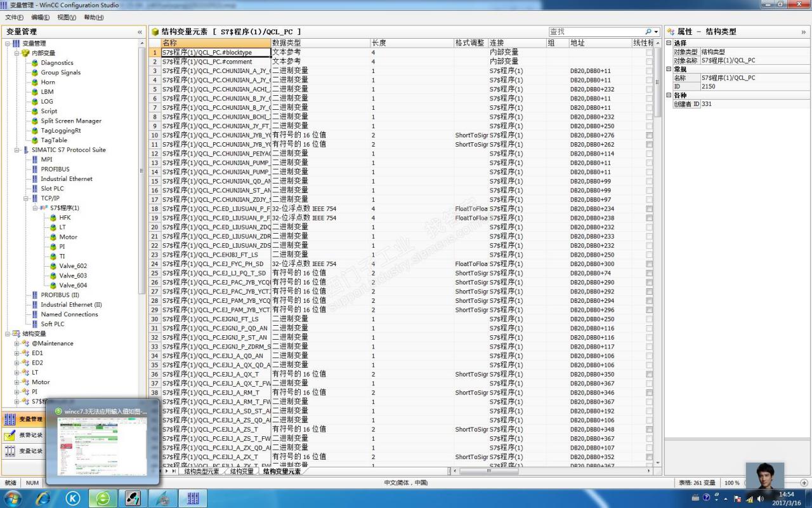Select the Slot PLC channel icon
Viewport: 812px width, 508px height.
coord(35,189)
